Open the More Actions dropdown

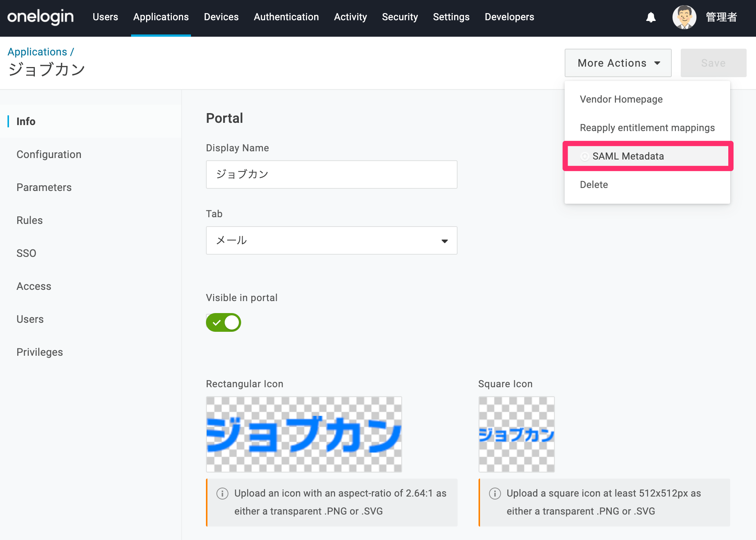click(x=618, y=63)
